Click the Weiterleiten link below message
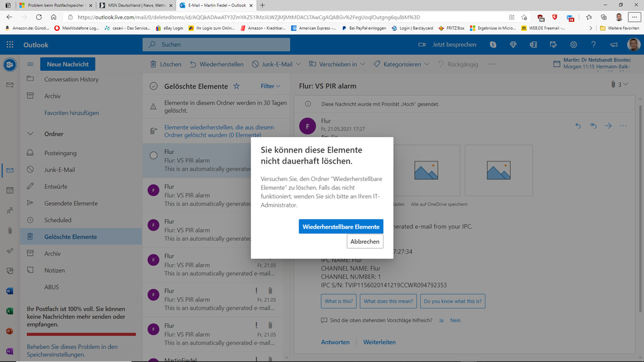 click(x=380, y=342)
